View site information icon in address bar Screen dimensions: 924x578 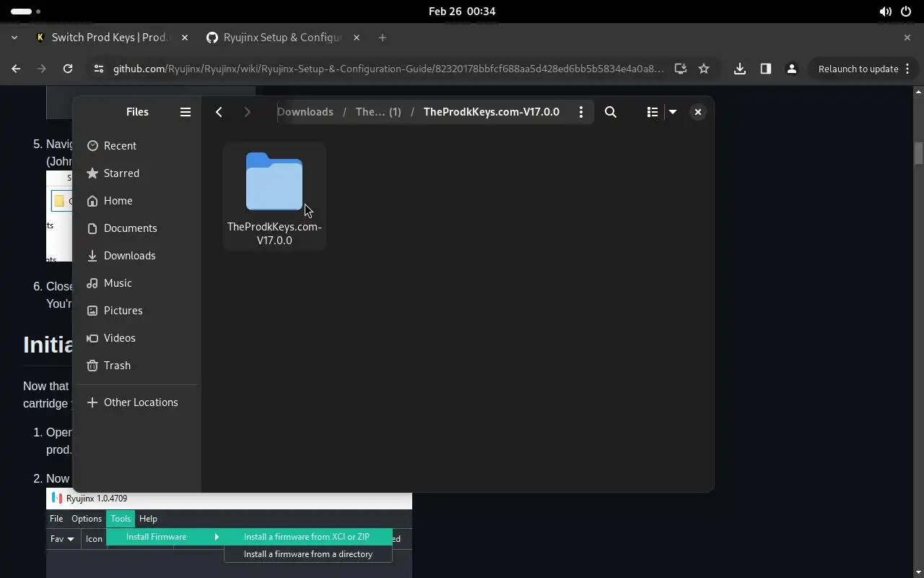pos(98,69)
